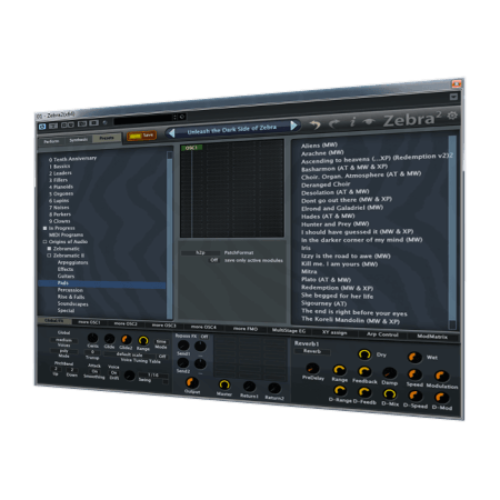Toggle Voice Drift On switch

tap(114, 373)
